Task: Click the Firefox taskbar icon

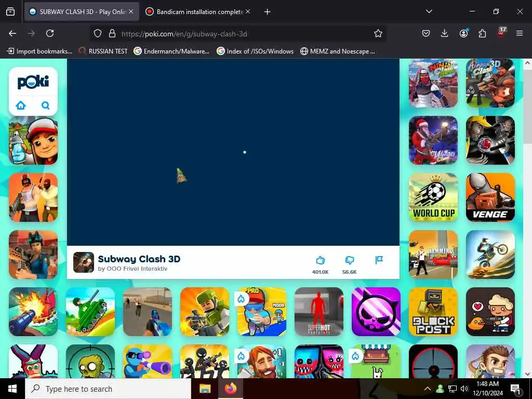Action: click(x=230, y=389)
